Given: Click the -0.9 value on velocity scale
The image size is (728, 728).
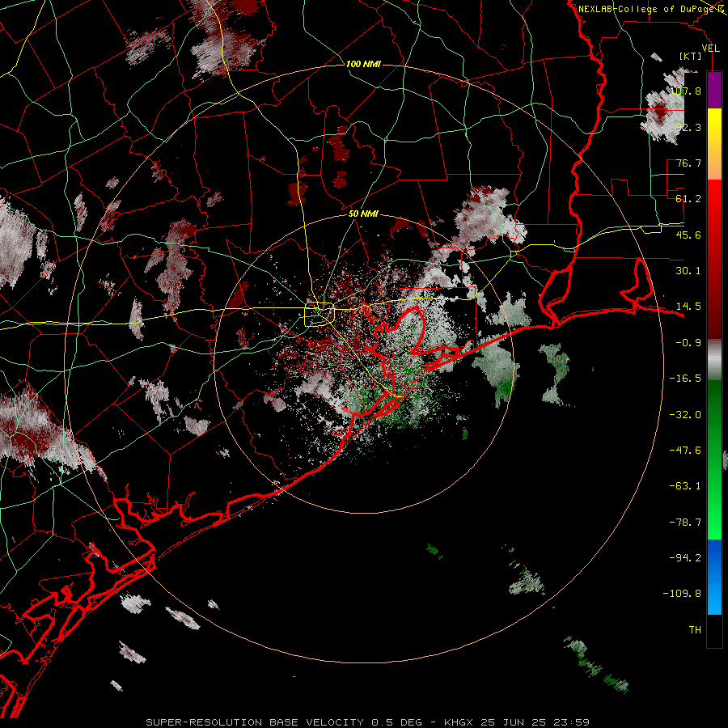Looking at the screenshot, I should pyautogui.click(x=688, y=343).
